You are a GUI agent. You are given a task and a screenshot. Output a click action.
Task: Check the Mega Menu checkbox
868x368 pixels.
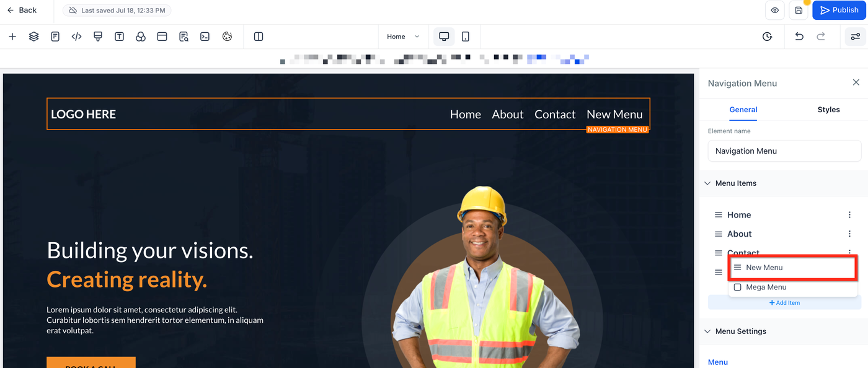[738, 287]
